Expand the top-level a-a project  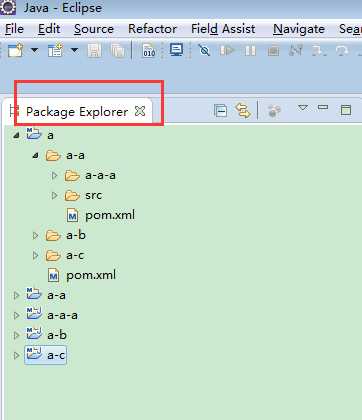click(16, 295)
